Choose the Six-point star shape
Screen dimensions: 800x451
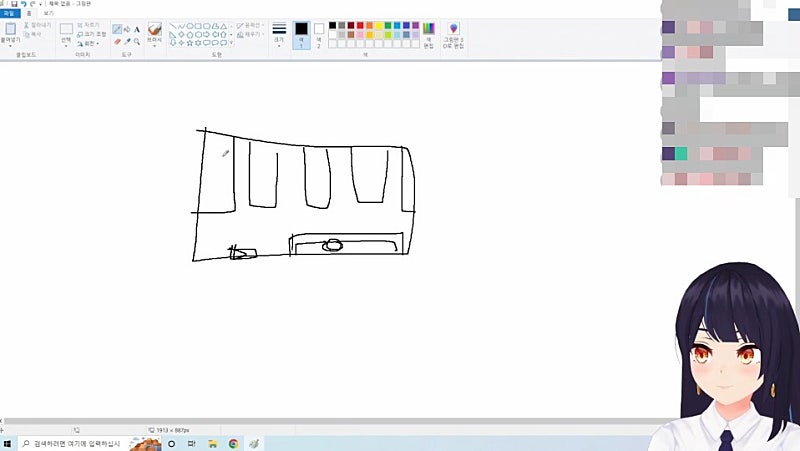tap(198, 43)
